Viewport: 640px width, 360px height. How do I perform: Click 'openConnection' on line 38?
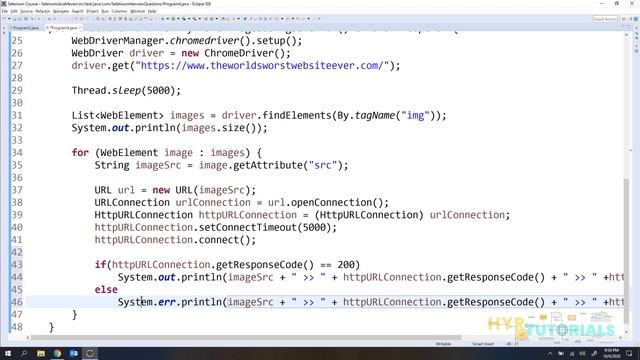(x=331, y=202)
